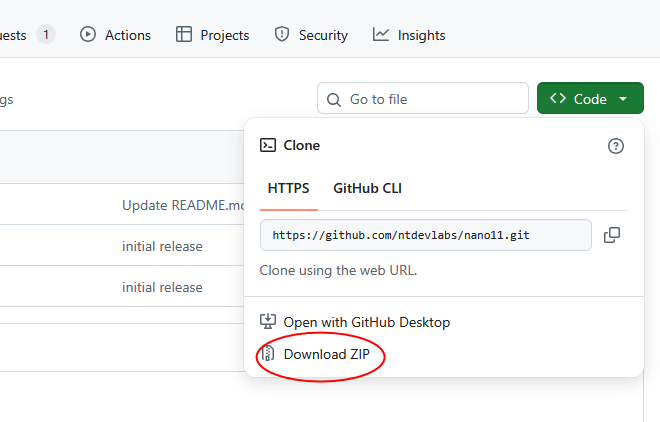Click the Security shield icon

pos(282,35)
